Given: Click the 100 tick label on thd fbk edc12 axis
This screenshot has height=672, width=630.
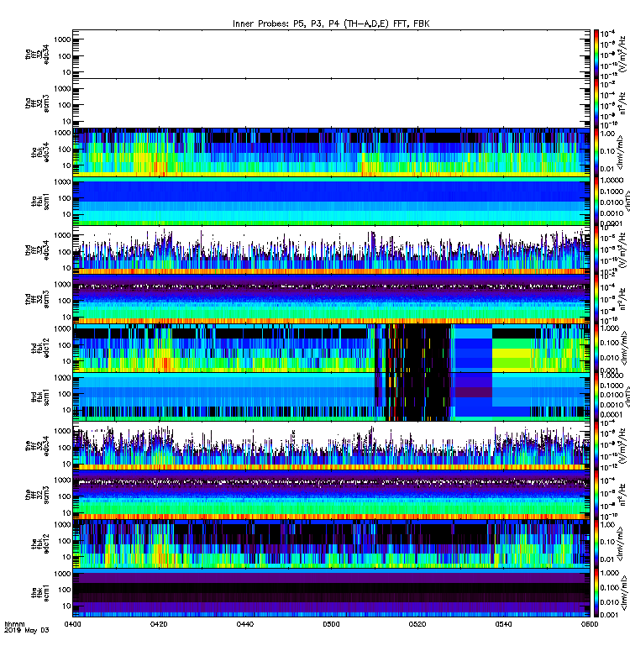Looking at the screenshot, I should [x=65, y=345].
